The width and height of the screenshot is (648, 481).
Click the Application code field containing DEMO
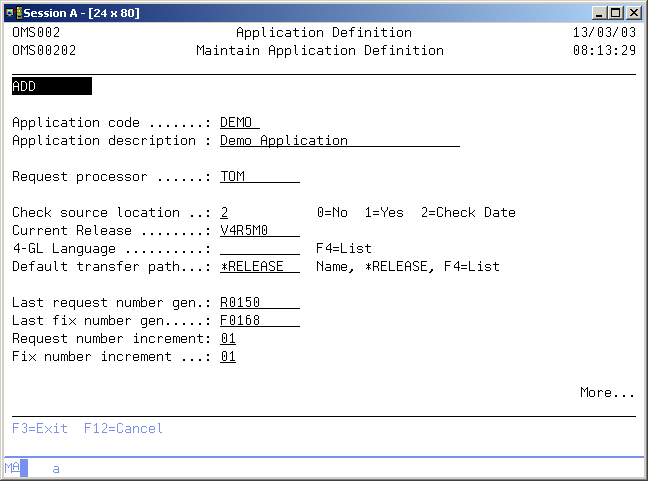pyautogui.click(x=239, y=123)
